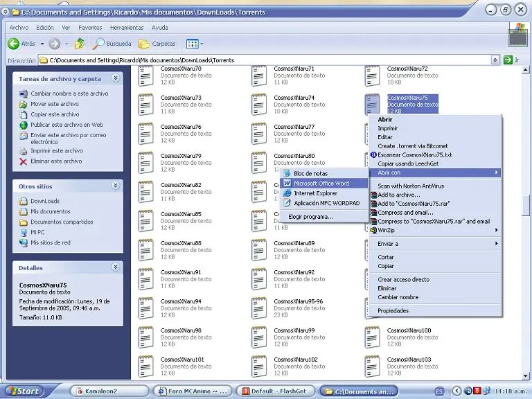The height and width of the screenshot is (399, 532).
Task: Collapse the Otros sitios panel
Action: click(116, 186)
